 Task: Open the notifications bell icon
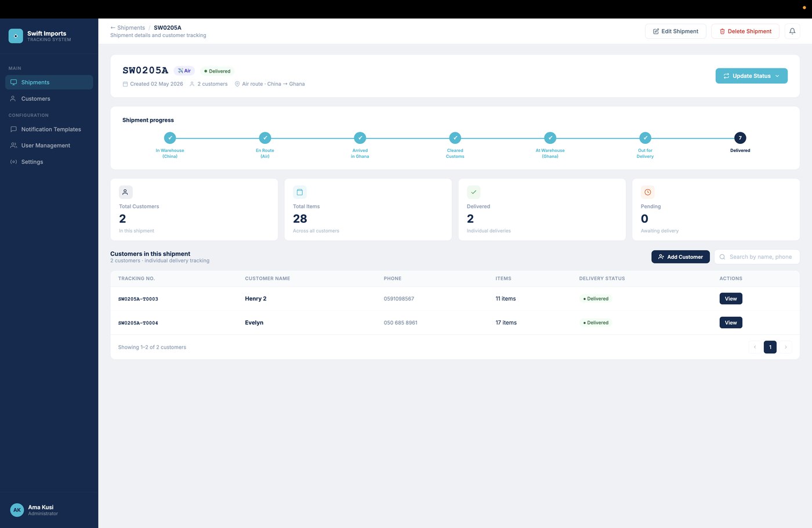pyautogui.click(x=792, y=31)
